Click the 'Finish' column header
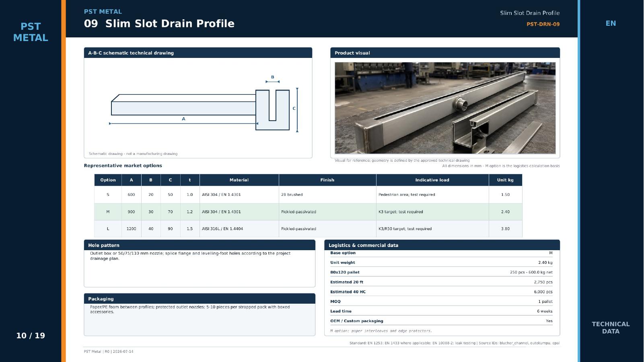The image size is (644, 362). tap(327, 180)
